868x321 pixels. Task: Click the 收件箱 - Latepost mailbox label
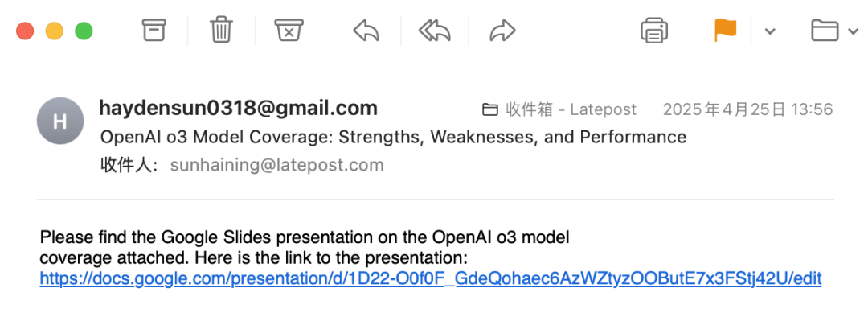click(571, 109)
